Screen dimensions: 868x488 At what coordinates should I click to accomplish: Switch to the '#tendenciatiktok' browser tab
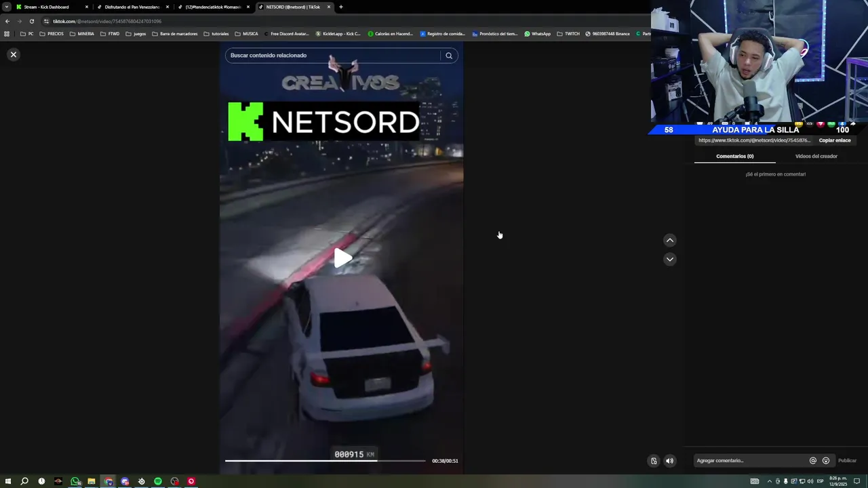click(x=213, y=7)
